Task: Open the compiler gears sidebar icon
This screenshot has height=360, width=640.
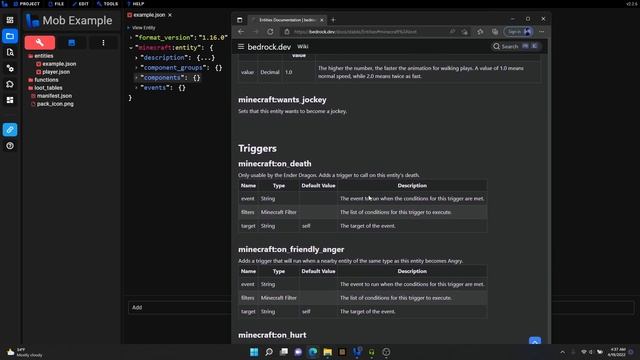Action: [x=10, y=68]
